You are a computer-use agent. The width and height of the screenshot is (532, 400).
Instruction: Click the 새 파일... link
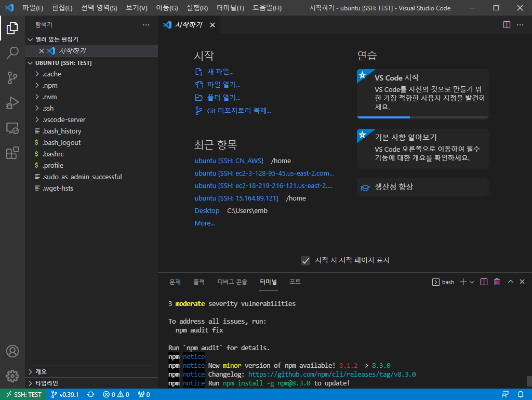point(220,72)
